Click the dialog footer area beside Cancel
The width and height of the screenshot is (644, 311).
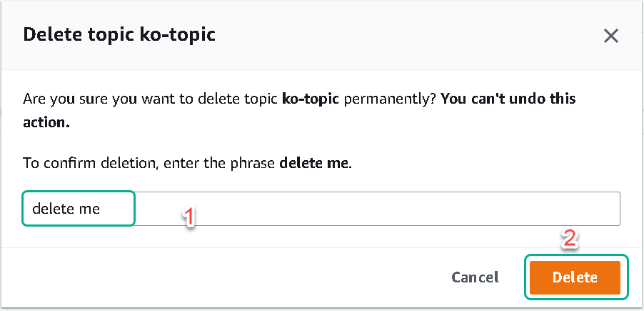pyautogui.click(x=226, y=277)
